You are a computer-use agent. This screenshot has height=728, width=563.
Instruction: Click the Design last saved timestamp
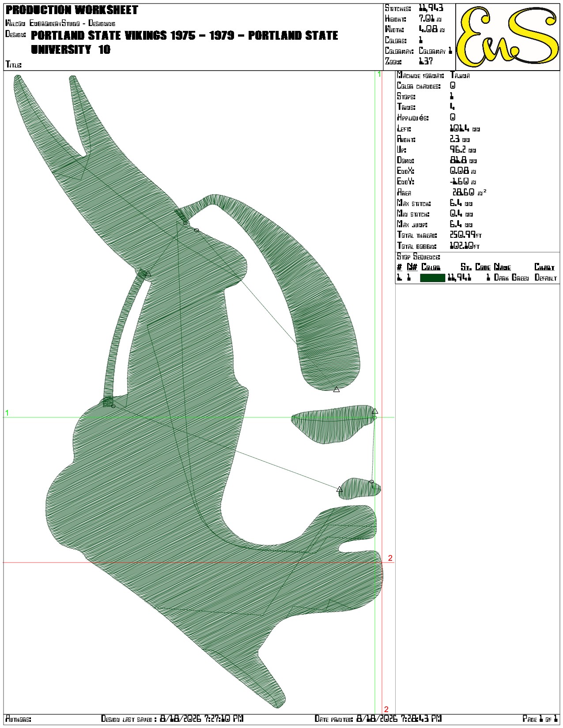click(201, 719)
